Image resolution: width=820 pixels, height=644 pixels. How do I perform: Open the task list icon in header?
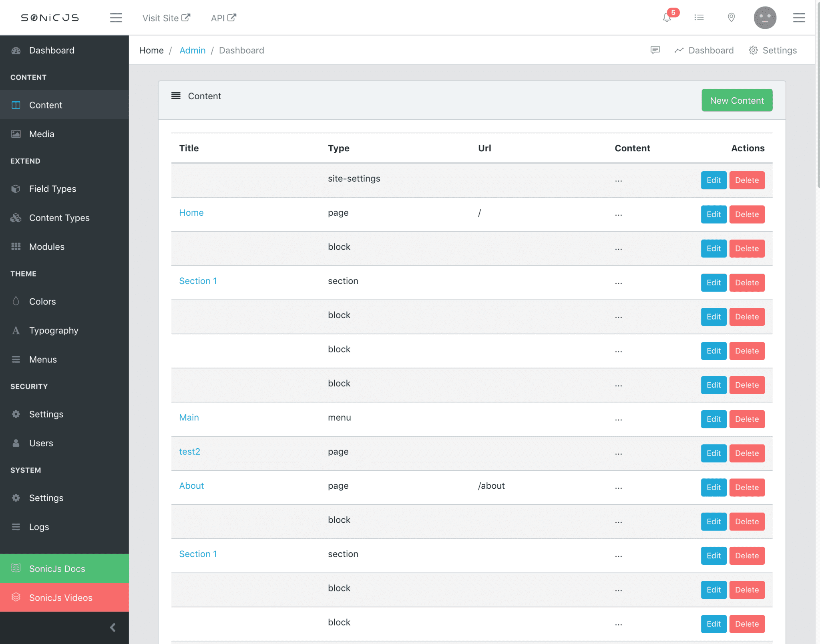click(x=699, y=18)
